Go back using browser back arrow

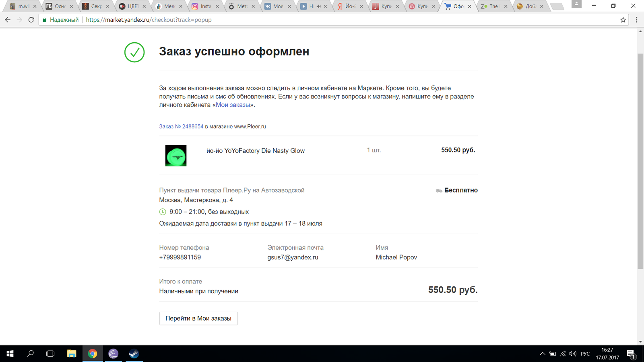point(8,20)
